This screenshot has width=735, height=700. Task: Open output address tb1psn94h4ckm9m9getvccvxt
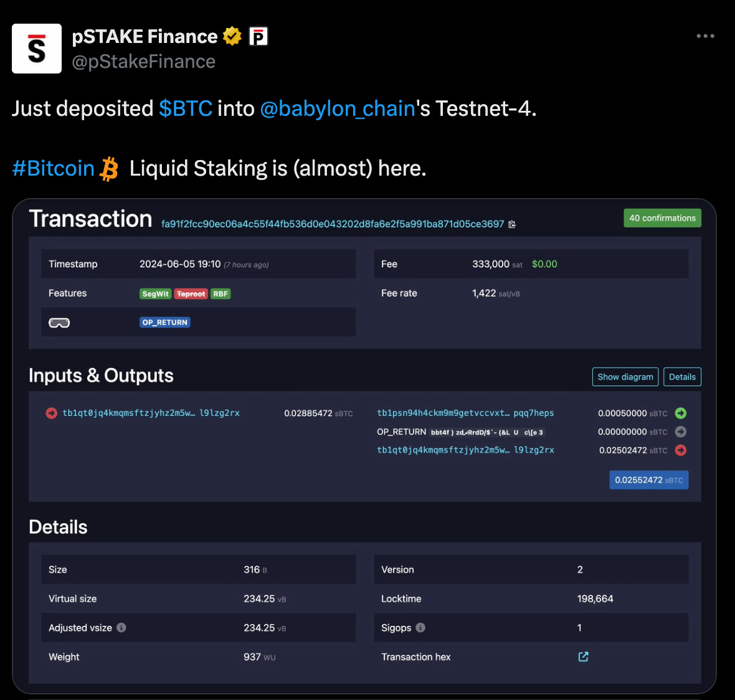[x=465, y=414]
